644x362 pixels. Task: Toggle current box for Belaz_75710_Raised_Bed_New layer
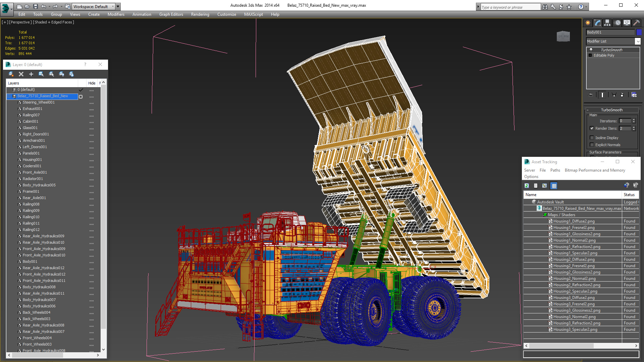(x=80, y=97)
